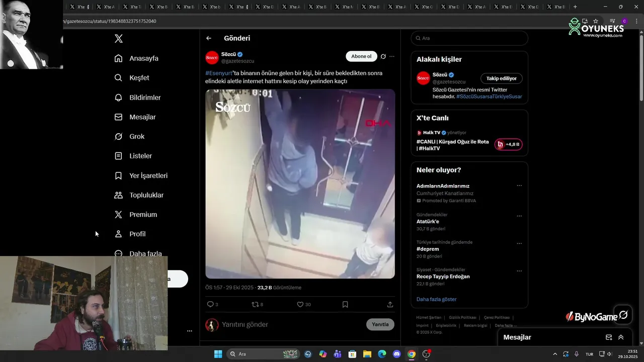Open Discord from the taskbar
644x362 pixels.
click(x=396, y=354)
